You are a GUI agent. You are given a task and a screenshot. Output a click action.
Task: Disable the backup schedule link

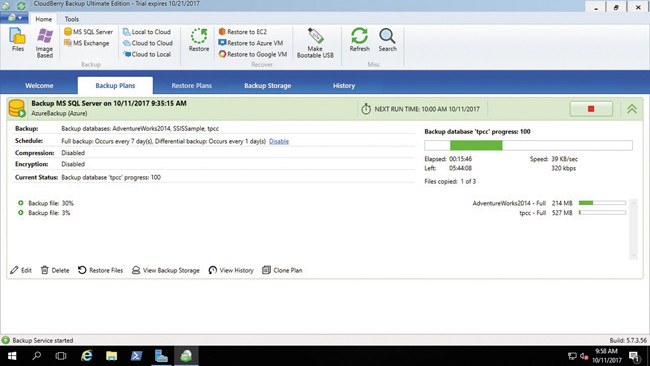[279, 141]
